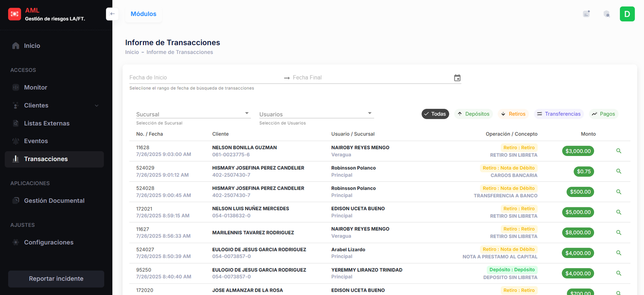This screenshot has width=644, height=295.
Task: Filter transactions by Depósitos
Action: pyautogui.click(x=474, y=114)
